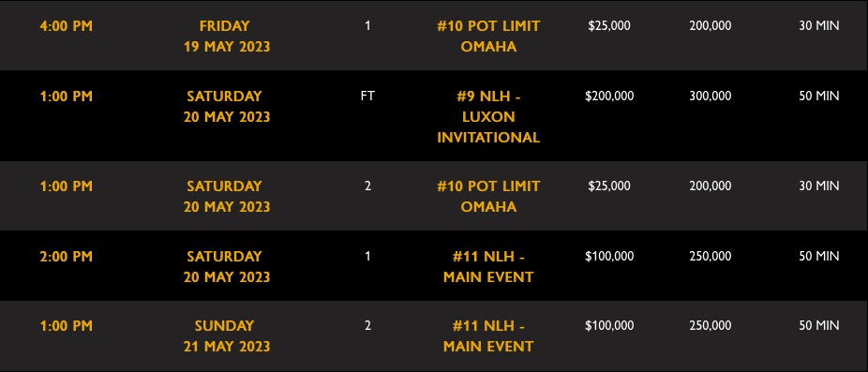Open Saturday's #10 Pot Limit Omaha day 2
Screen dimensions: 868x372
pyautogui.click(x=487, y=196)
